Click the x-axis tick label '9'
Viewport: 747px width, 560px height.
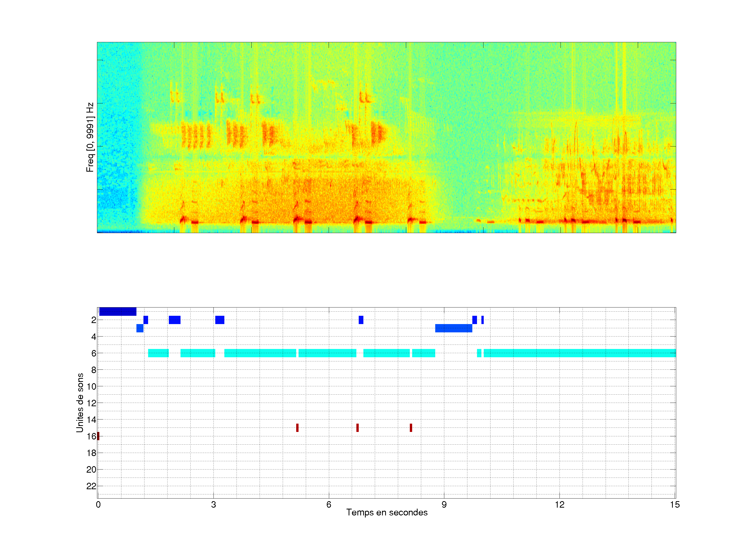pos(444,505)
